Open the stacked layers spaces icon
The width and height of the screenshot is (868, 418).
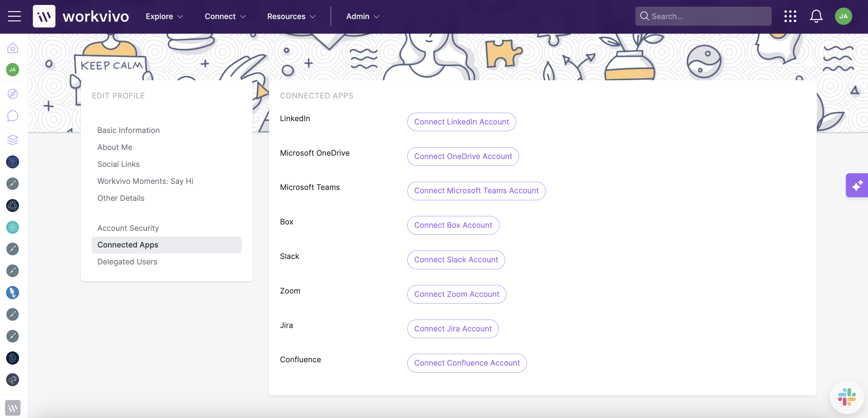click(x=12, y=140)
